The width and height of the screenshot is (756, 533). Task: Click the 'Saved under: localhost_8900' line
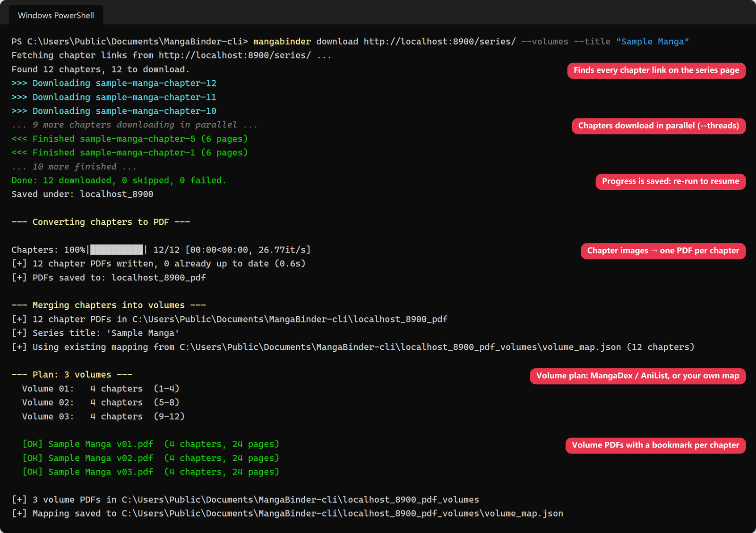point(82,194)
